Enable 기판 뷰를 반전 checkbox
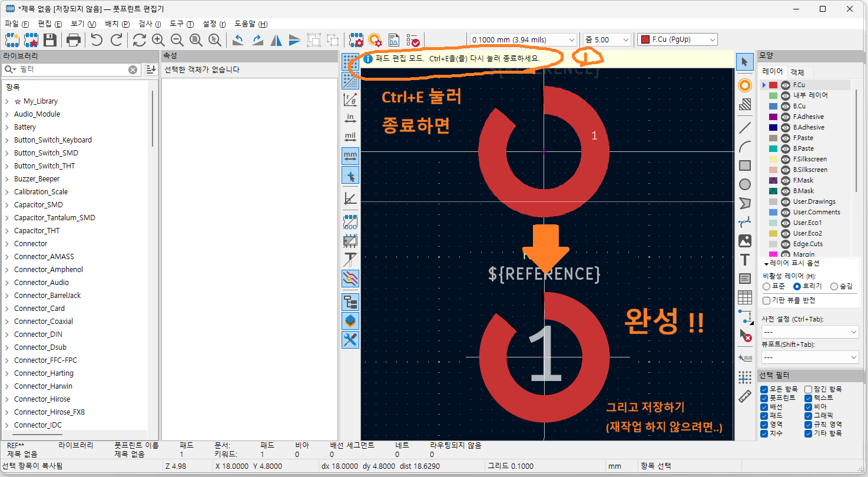The width and height of the screenshot is (868, 477). (x=766, y=300)
